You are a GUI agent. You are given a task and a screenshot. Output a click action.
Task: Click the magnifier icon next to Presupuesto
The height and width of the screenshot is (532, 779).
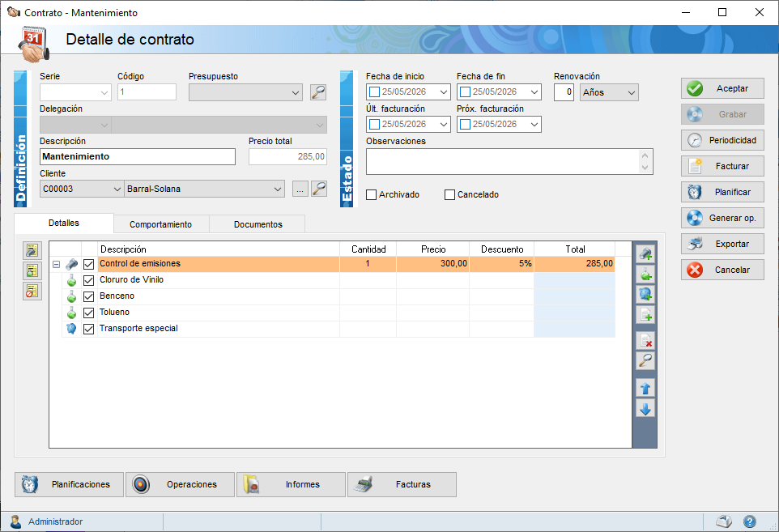318,92
